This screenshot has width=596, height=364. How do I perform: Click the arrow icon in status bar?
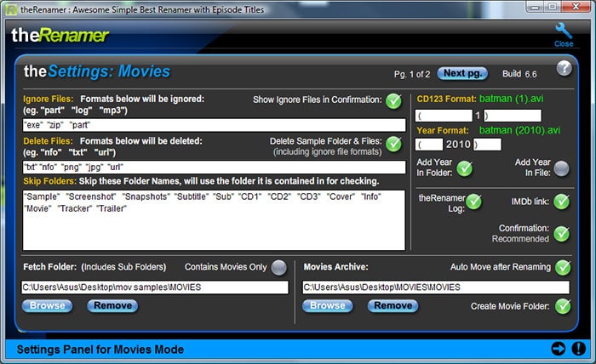point(558,349)
